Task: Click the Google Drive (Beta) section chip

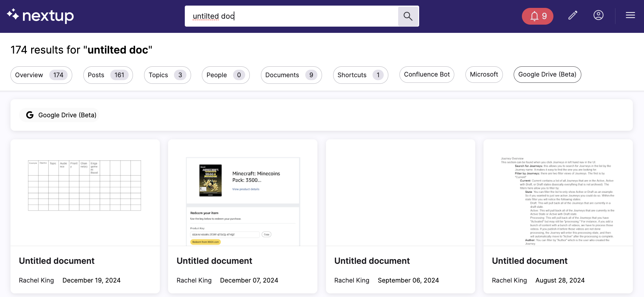Action: coord(59,115)
